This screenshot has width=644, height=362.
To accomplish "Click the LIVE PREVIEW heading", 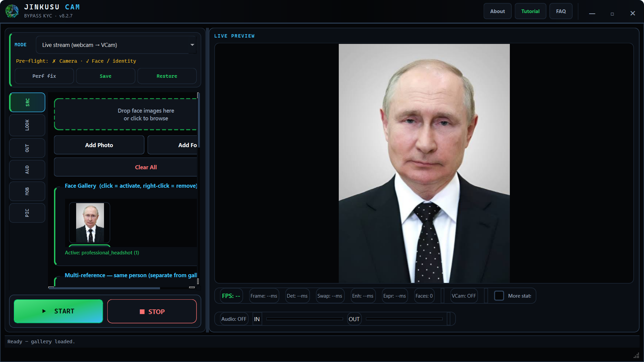I will click(x=234, y=36).
